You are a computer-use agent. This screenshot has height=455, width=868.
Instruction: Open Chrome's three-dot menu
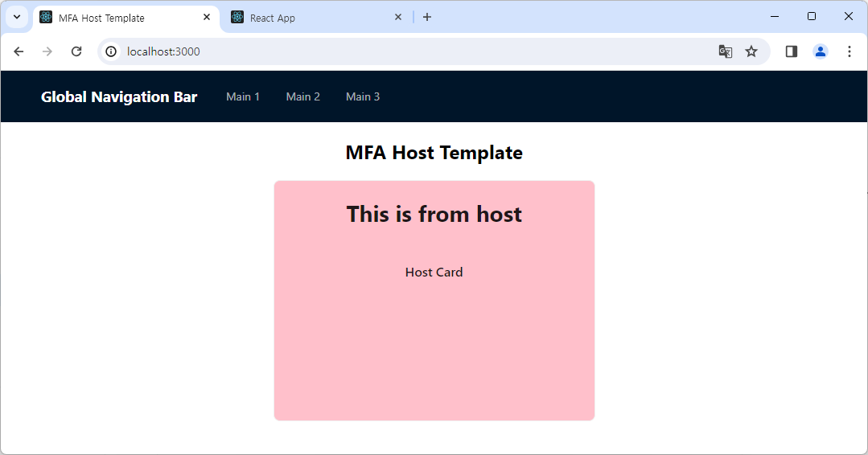849,51
